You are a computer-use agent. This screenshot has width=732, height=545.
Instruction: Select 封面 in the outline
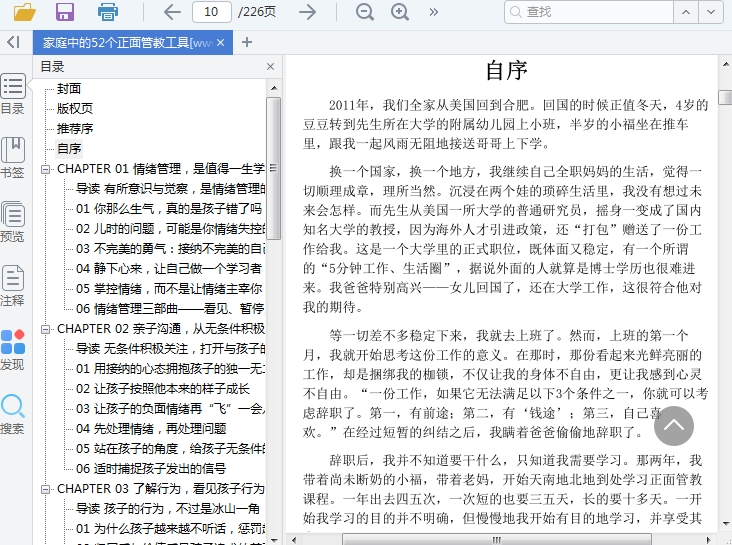69,89
